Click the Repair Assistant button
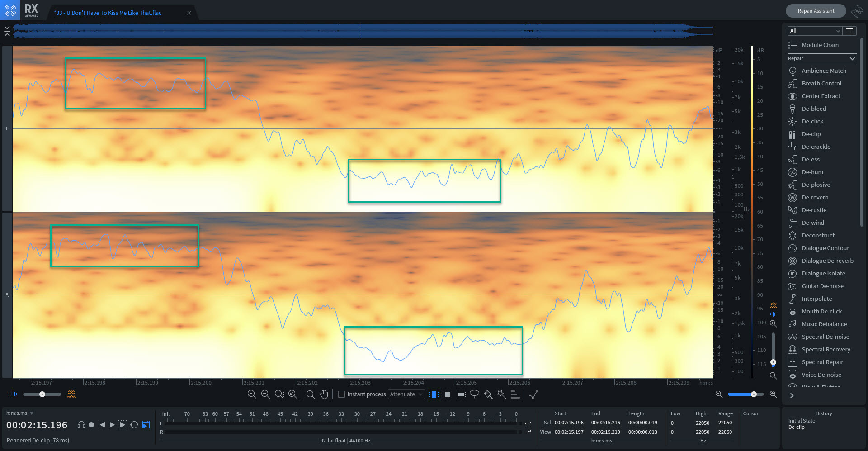Screen dimensions: 868x451 [x=816, y=11]
